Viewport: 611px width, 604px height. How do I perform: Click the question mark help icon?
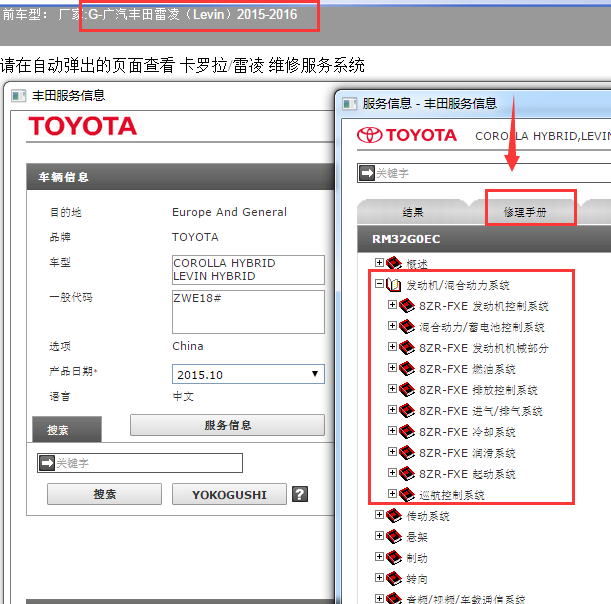[x=299, y=494]
